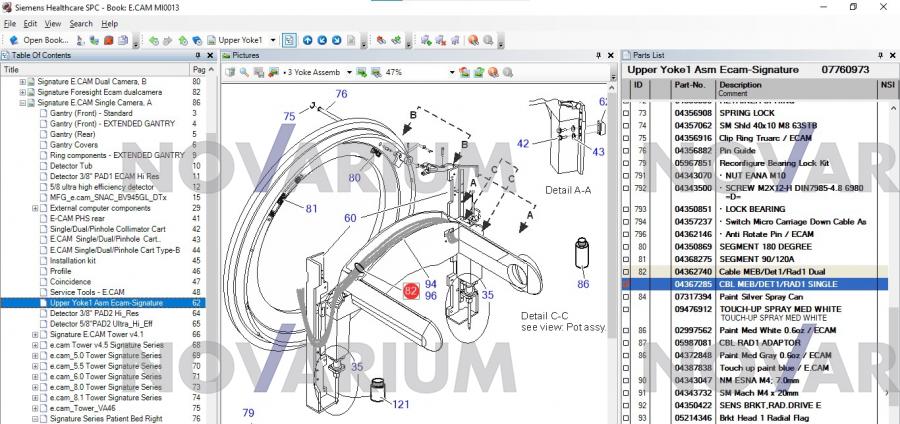900x424 pixels.
Task: Open the Search menu
Action: point(81,23)
